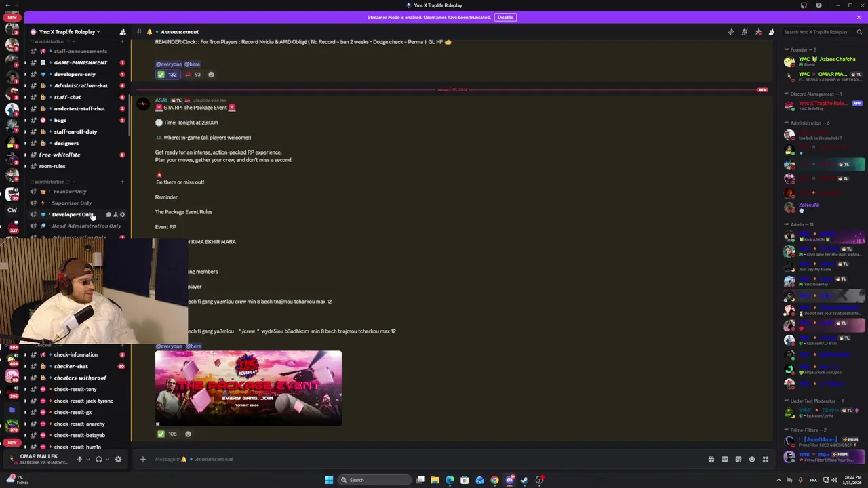Viewport: 868px width, 488px height.
Task: Open the Discord inbox icon in title bar
Action: tap(804, 5)
